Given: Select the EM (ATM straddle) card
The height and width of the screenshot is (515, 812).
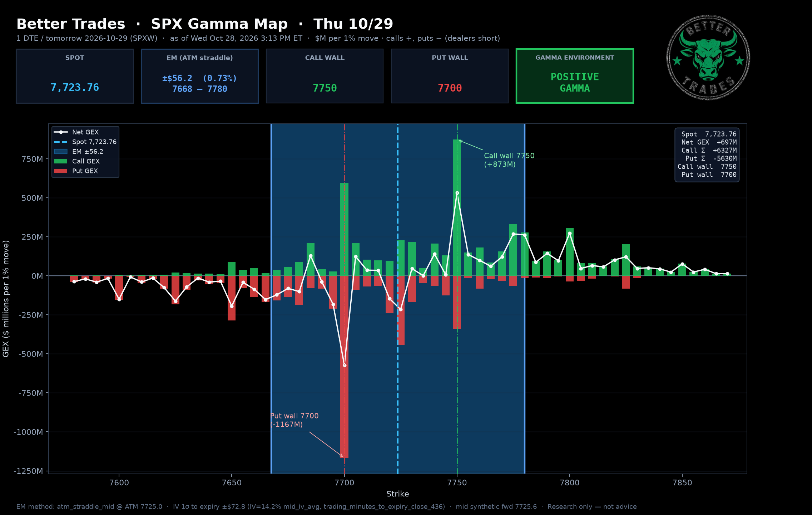Looking at the screenshot, I should tap(200, 76).
